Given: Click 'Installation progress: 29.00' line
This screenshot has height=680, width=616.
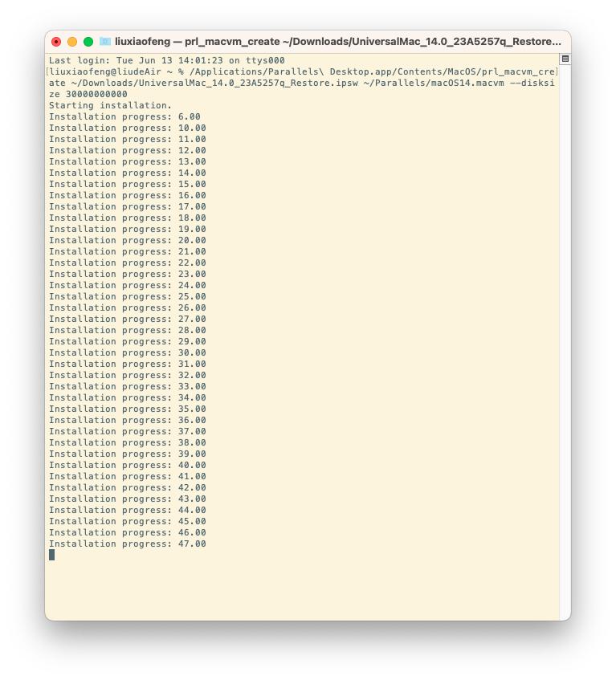Looking at the screenshot, I should [127, 341].
